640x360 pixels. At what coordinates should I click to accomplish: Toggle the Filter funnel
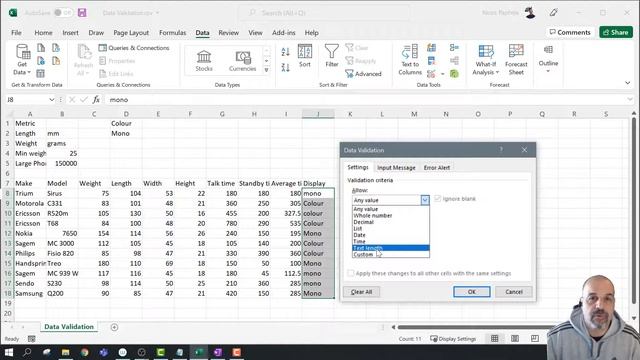[331, 56]
